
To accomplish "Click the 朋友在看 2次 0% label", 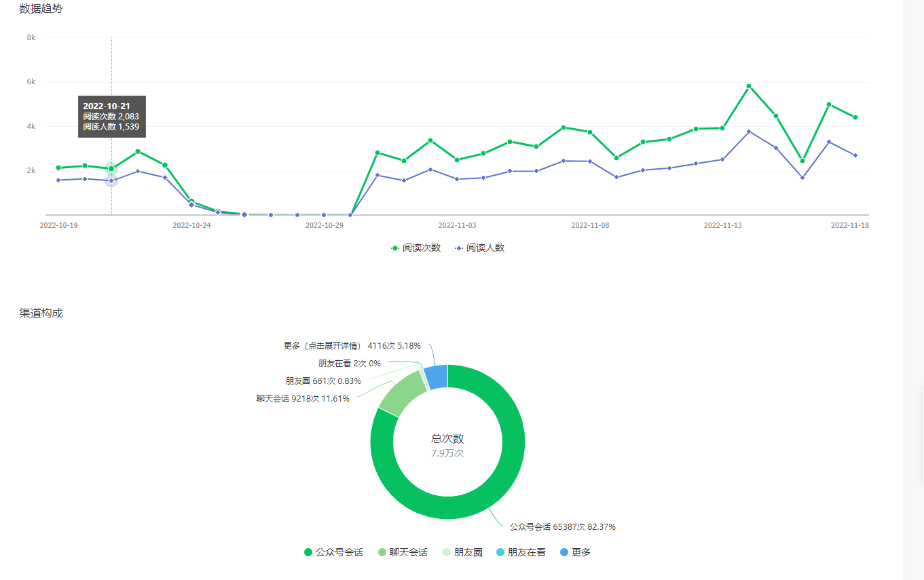I will point(349,364).
